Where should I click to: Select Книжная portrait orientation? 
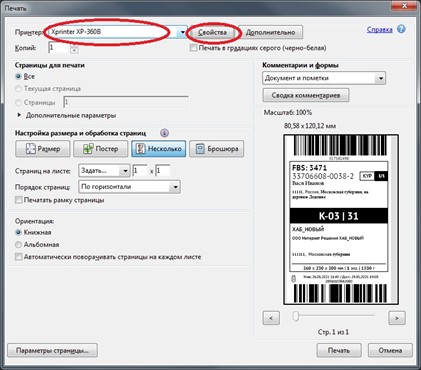(x=18, y=232)
